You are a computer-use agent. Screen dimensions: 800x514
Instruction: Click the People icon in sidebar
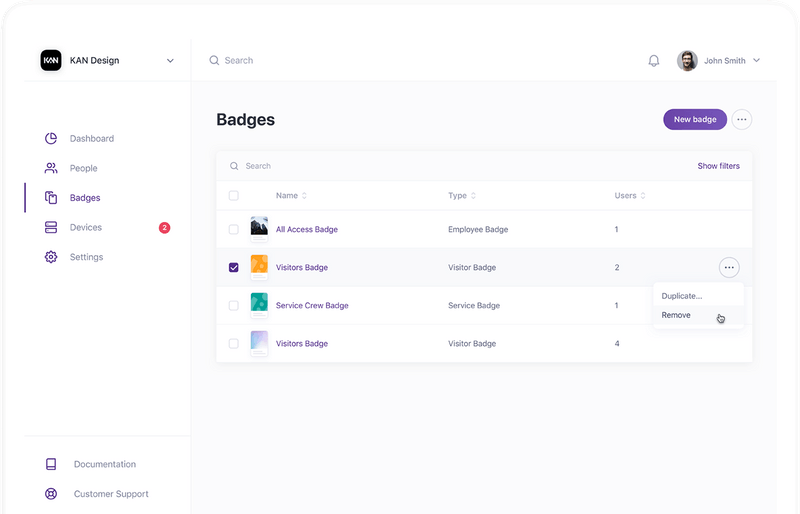pyautogui.click(x=51, y=168)
